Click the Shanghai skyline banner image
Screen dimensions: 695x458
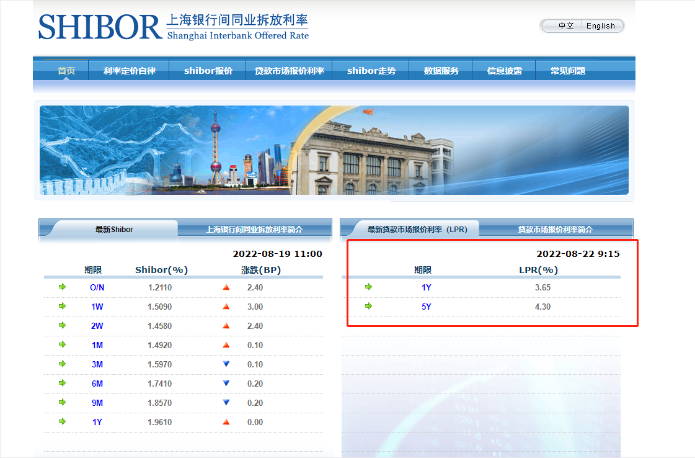click(x=334, y=150)
